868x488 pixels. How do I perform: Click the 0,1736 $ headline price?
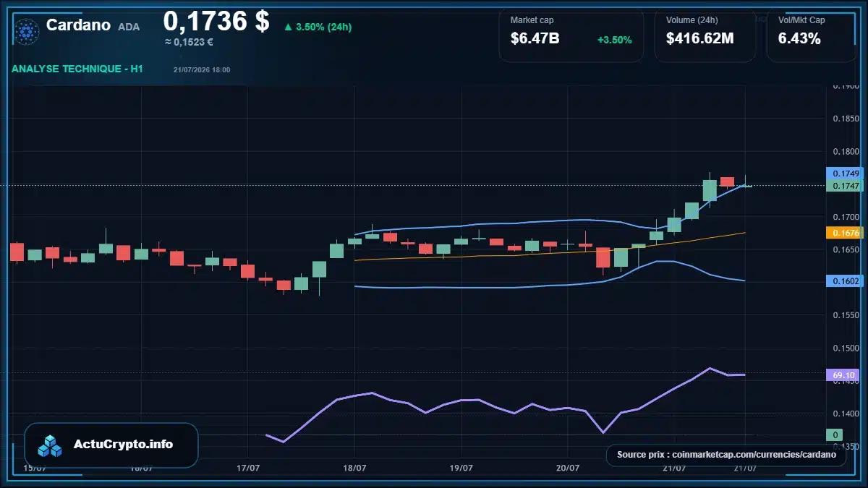pos(216,21)
